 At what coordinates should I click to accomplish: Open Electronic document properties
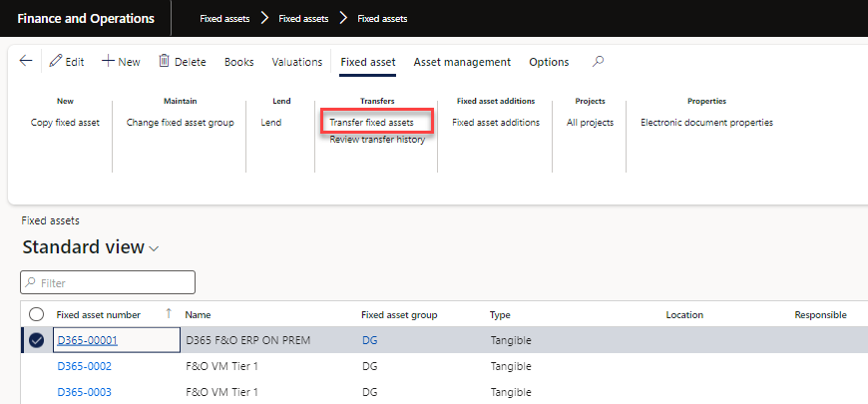coord(707,123)
